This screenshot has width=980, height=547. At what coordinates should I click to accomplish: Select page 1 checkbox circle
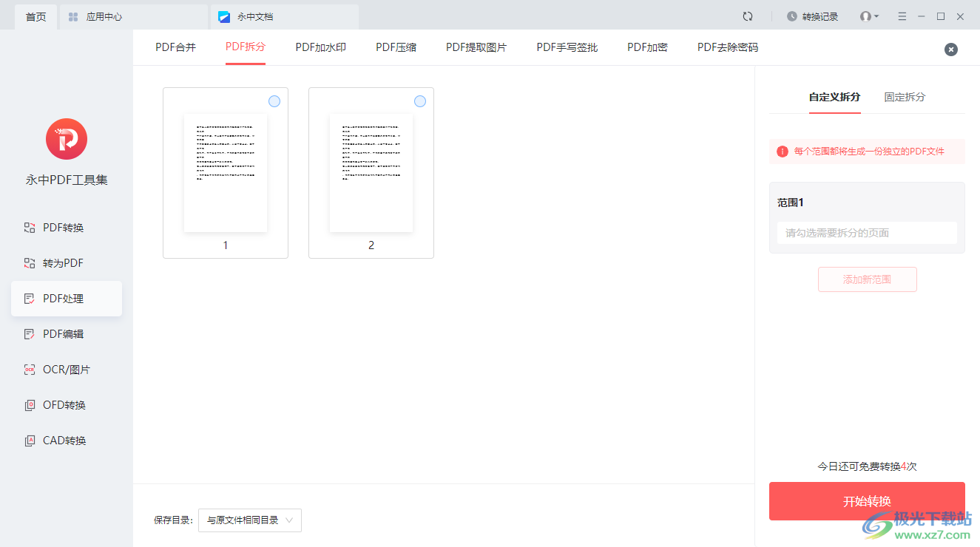(x=274, y=101)
